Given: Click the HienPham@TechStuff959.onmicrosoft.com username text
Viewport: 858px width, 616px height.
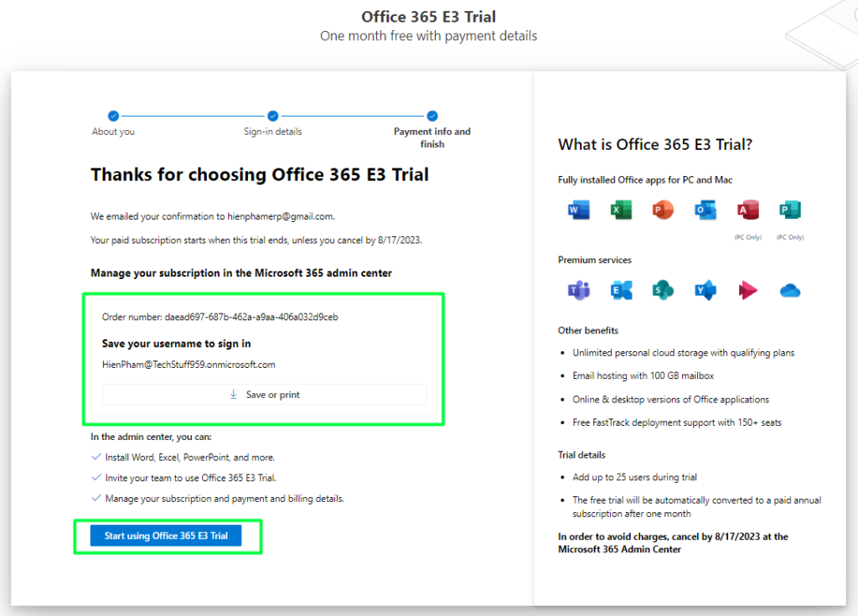Looking at the screenshot, I should (189, 365).
